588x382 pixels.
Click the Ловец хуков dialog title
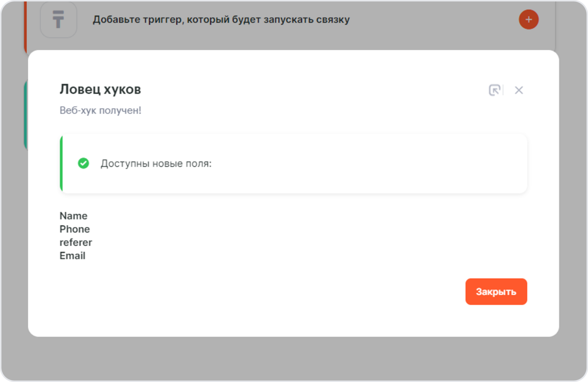point(100,89)
